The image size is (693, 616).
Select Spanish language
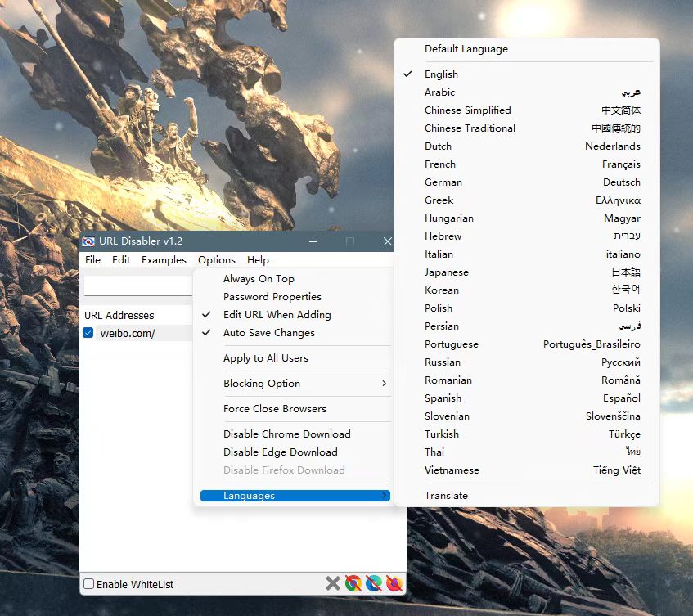click(526, 398)
